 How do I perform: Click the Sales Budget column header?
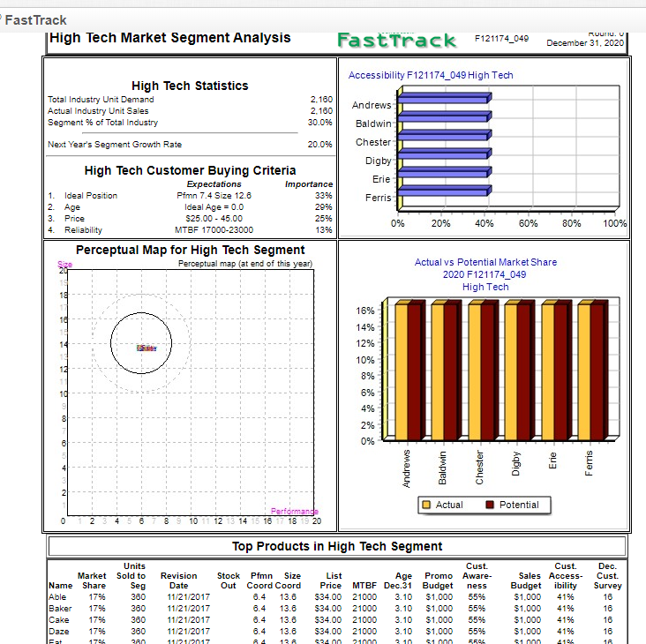point(526,580)
